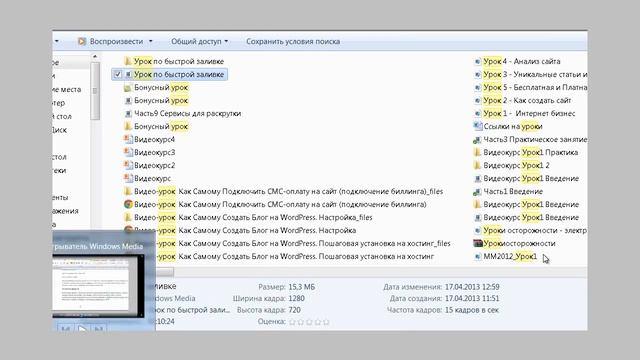Click the duration value 10:24 in details pane

click(x=165, y=322)
